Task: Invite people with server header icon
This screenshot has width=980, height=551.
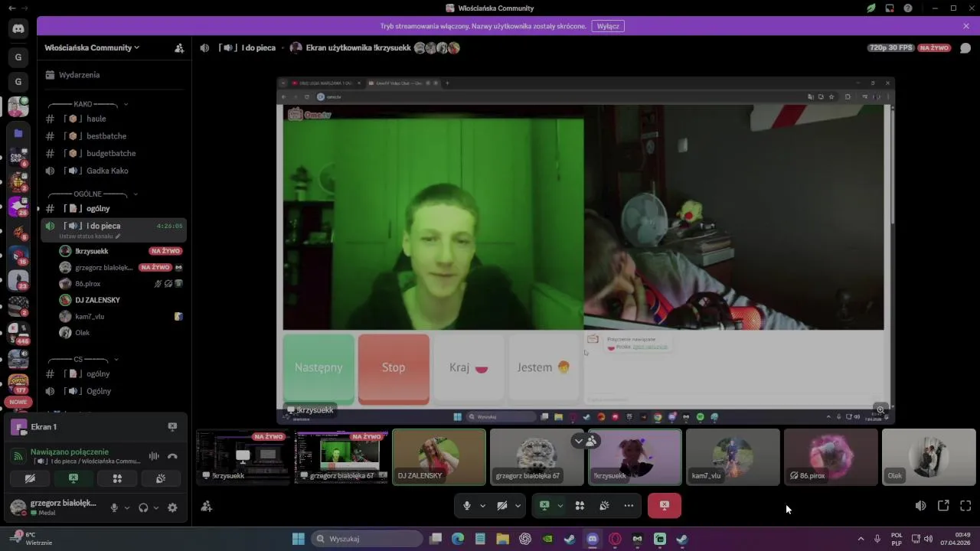Action: point(179,47)
